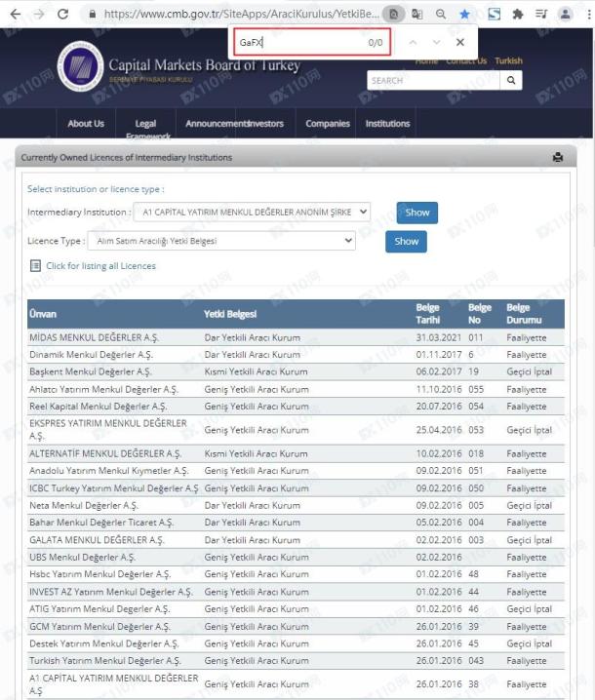Click Yetki Belgesi column header

point(230,314)
